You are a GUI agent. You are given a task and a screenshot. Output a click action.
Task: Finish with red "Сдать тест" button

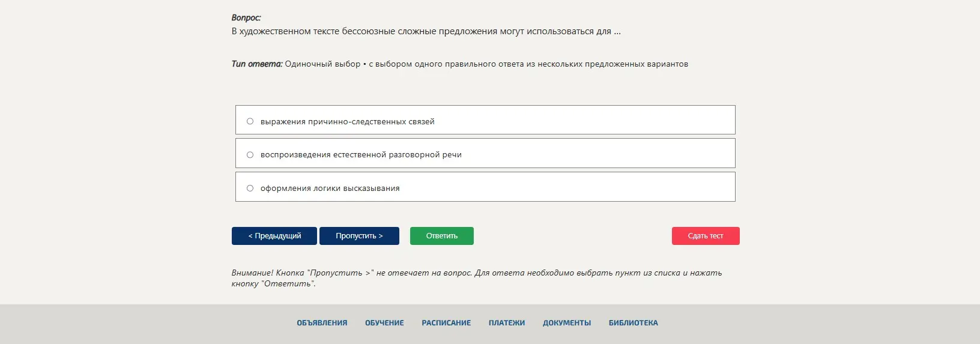[706, 236]
